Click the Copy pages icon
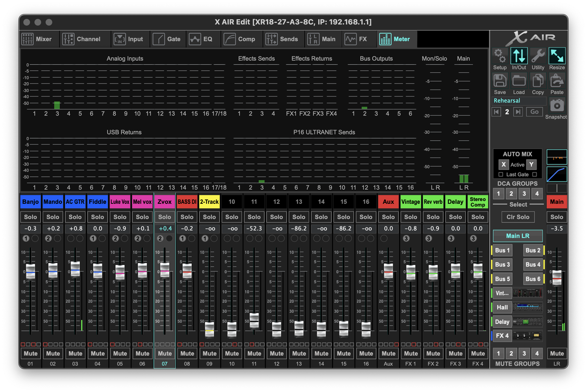 [x=538, y=81]
